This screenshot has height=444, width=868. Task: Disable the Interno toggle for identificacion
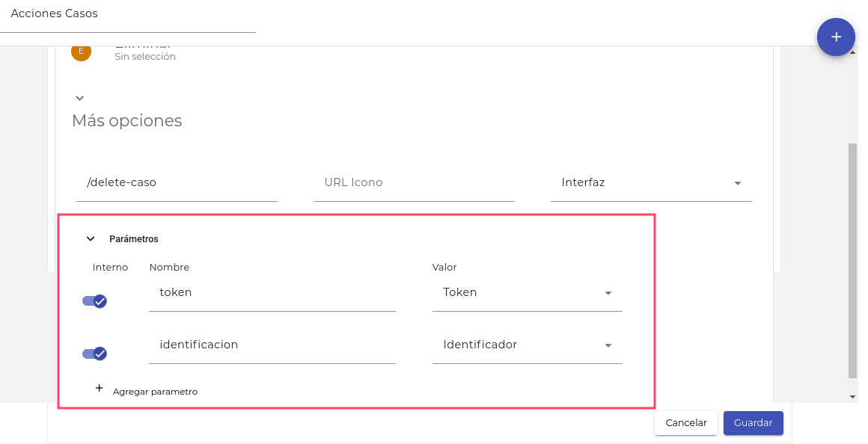(95, 354)
